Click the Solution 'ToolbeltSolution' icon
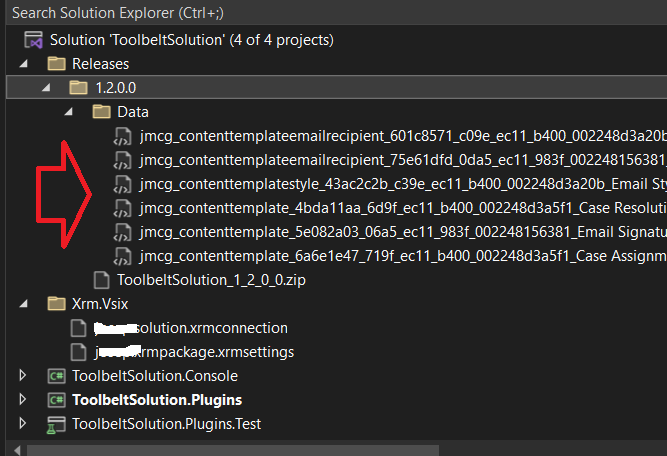Viewport: 667px width, 456px height. (x=33, y=40)
